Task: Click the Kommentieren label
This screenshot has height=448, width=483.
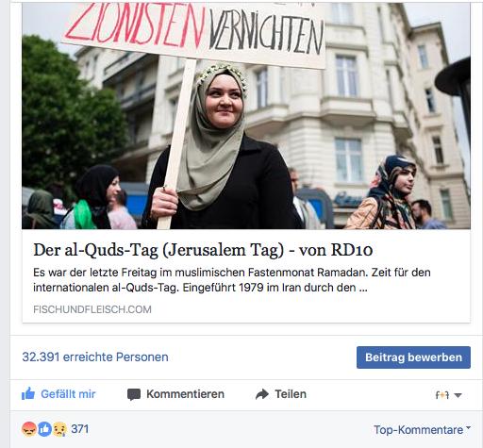Action: [x=185, y=394]
